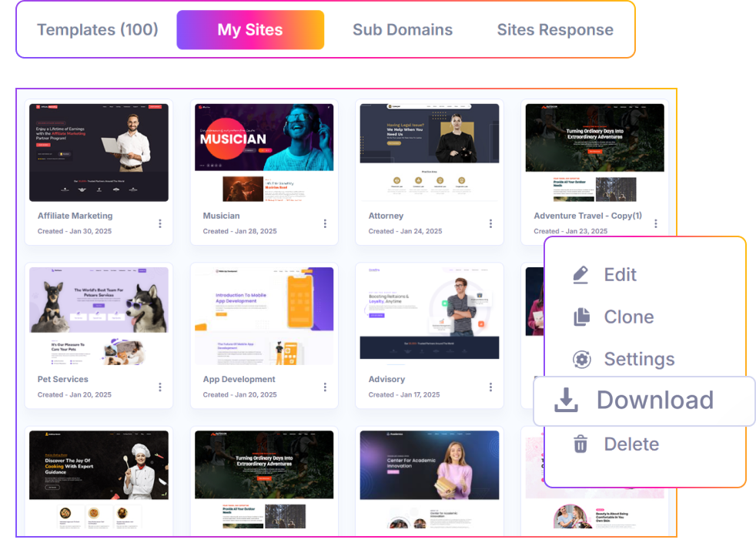This screenshot has height=553, width=756.
Task: Click the Download icon
Action: (x=567, y=401)
